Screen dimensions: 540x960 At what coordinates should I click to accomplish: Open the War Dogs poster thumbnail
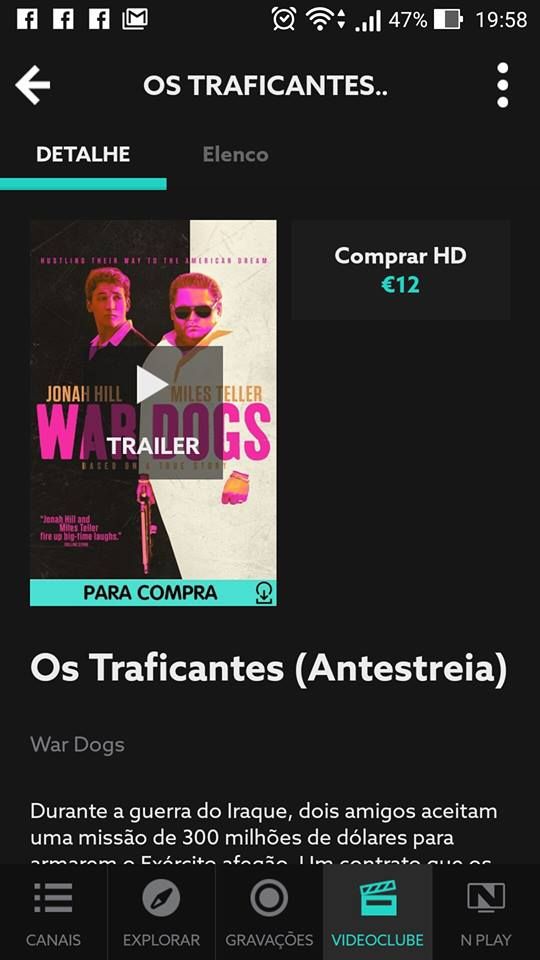(153, 400)
